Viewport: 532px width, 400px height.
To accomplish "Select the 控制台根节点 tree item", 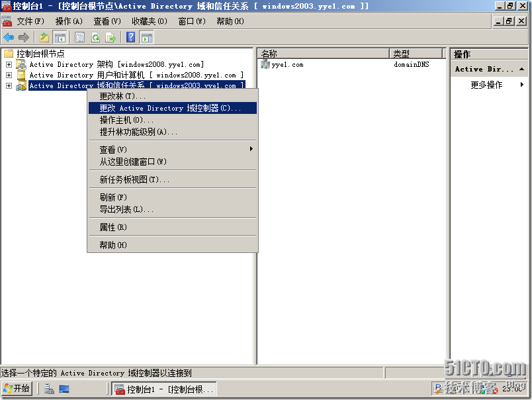I will click(40, 54).
